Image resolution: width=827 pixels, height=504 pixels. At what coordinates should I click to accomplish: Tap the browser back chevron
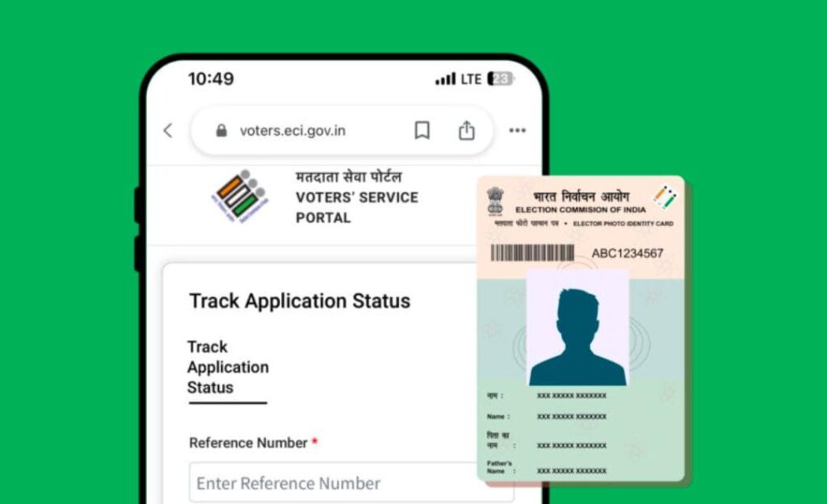pyautogui.click(x=168, y=130)
